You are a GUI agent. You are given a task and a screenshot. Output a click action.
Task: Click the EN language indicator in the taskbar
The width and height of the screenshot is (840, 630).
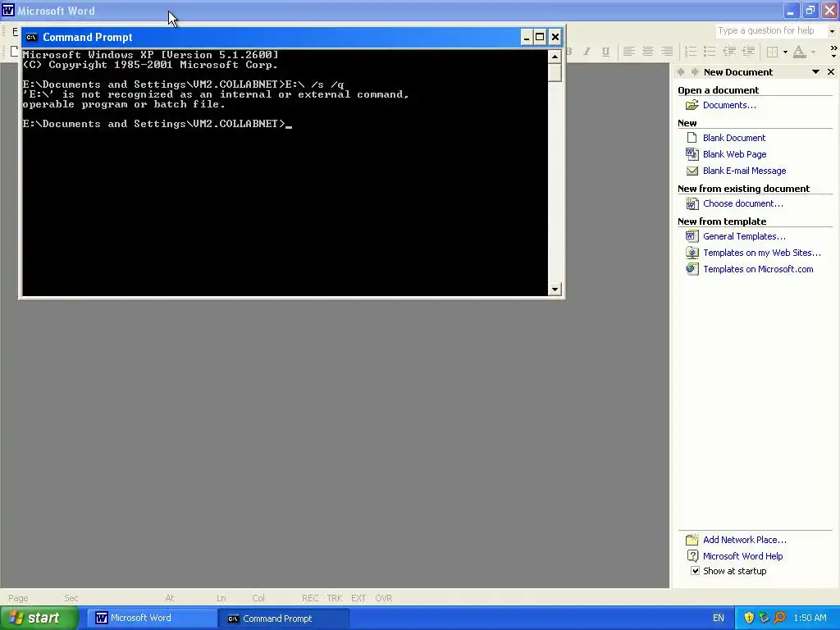[x=719, y=619]
